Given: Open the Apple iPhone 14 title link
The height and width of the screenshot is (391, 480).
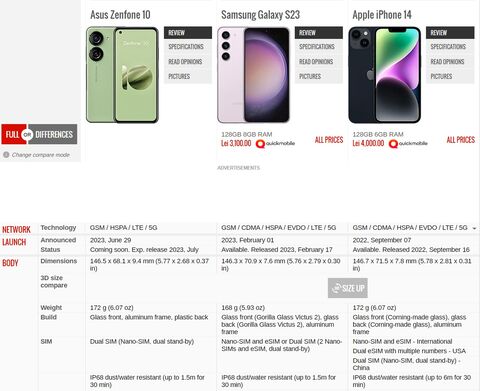Looking at the screenshot, I should pyautogui.click(x=382, y=15).
